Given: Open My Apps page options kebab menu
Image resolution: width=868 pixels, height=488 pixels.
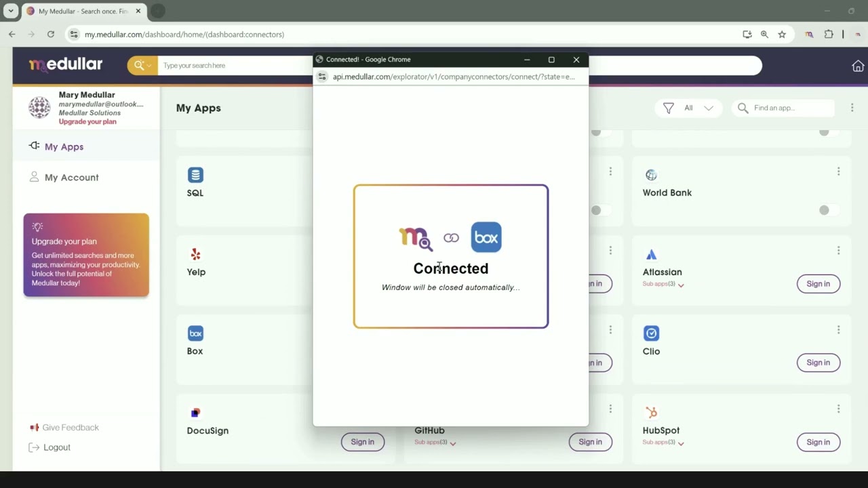Looking at the screenshot, I should pyautogui.click(x=852, y=108).
